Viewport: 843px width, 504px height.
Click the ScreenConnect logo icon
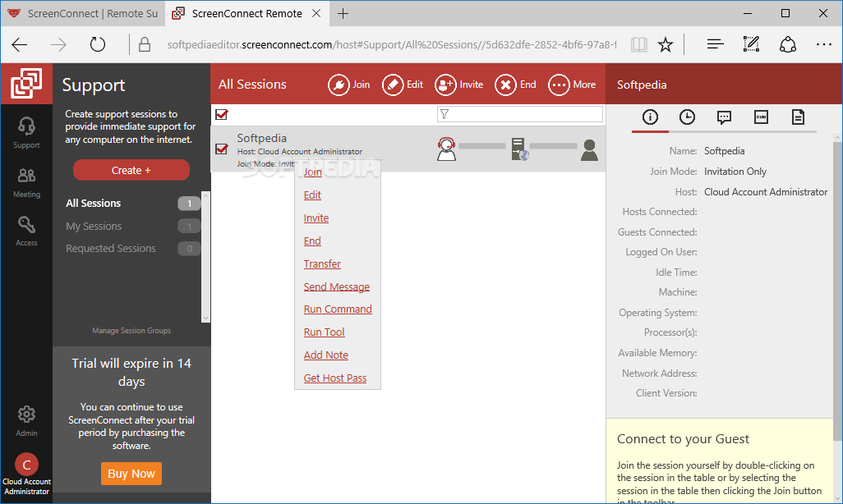26,84
